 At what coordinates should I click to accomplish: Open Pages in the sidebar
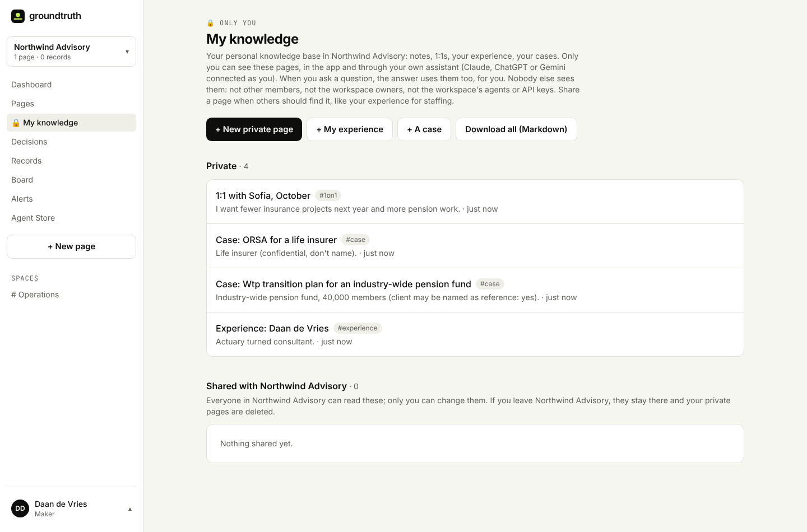(x=71, y=104)
